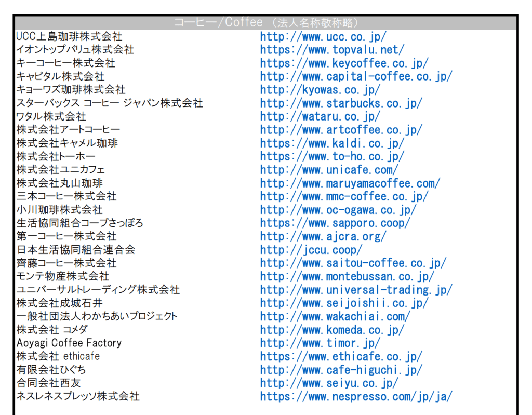Select the コーヒー/Coffee header row
This screenshot has width=532, height=415.
(266, 23)
